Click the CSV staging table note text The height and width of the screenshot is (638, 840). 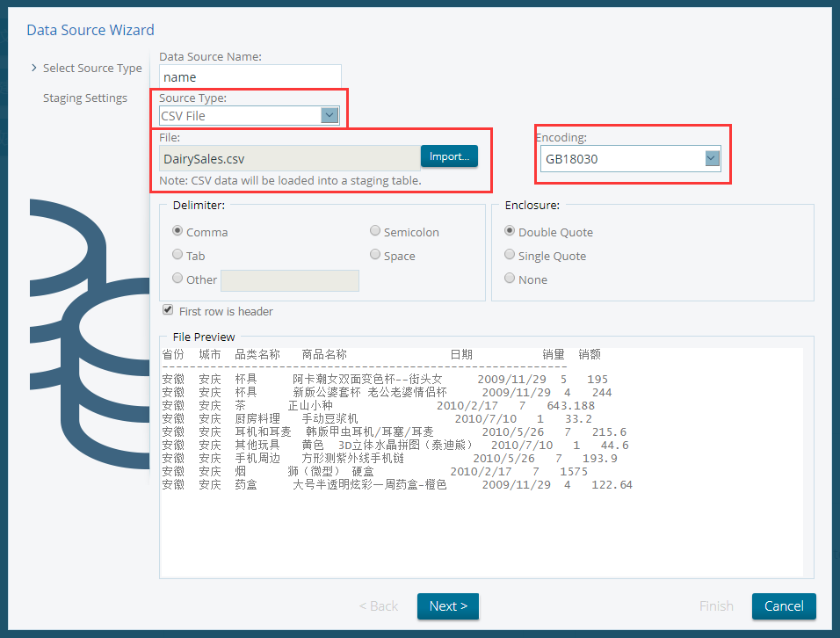[x=290, y=180]
